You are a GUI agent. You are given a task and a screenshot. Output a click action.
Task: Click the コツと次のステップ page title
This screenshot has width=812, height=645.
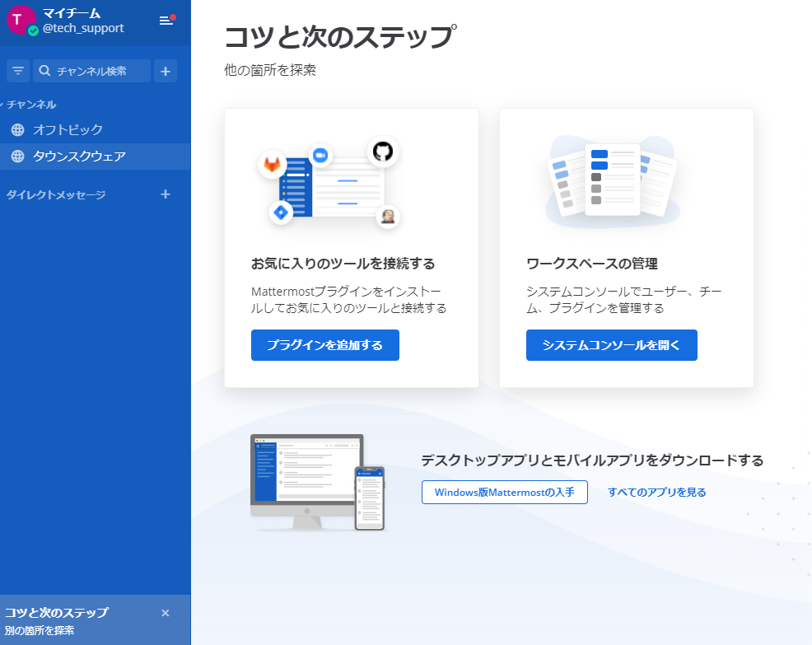tap(341, 37)
